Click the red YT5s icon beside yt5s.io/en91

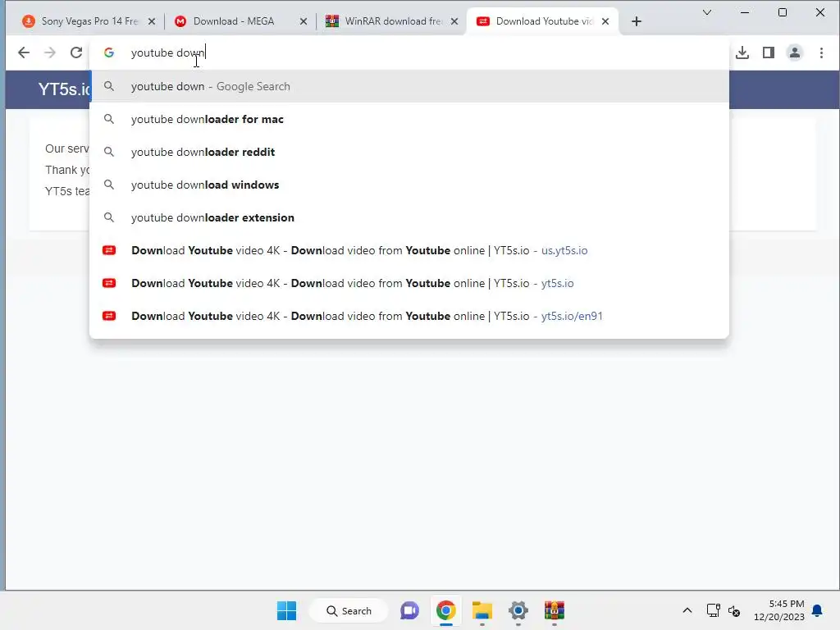click(x=109, y=316)
